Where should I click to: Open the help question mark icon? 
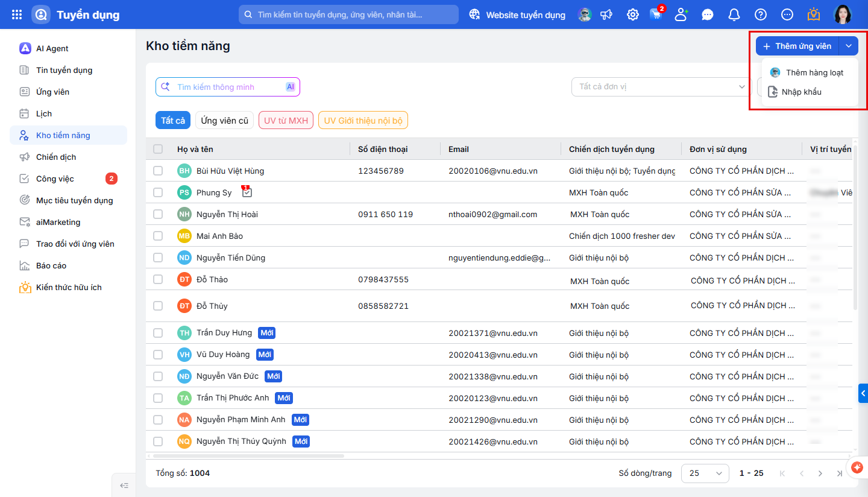coord(761,14)
